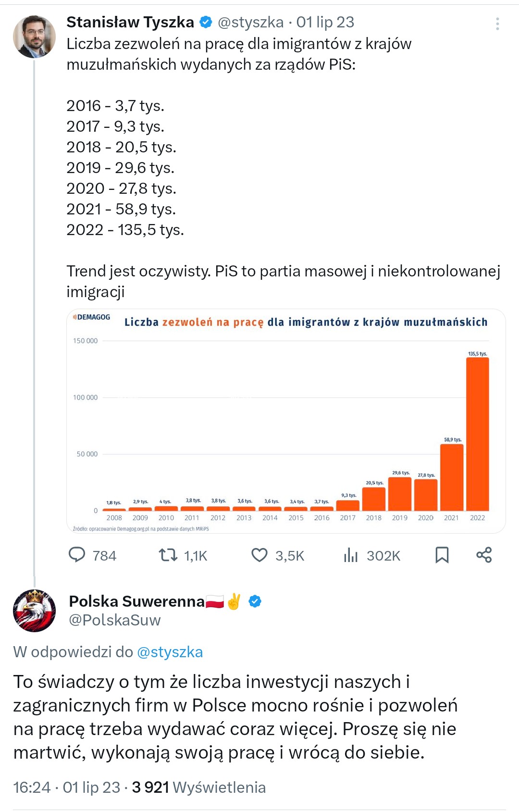Click the 16:24 reply timestamp
519x812 pixels.
32,787
